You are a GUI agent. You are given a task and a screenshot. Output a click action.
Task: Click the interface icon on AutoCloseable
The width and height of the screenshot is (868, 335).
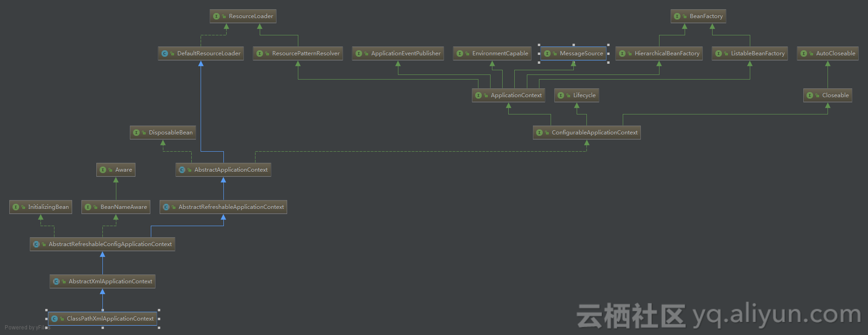(804, 54)
